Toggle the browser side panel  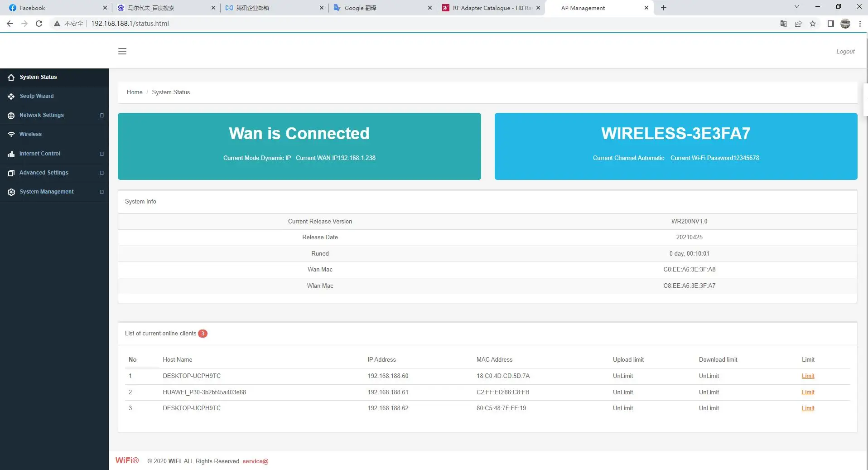click(x=830, y=24)
